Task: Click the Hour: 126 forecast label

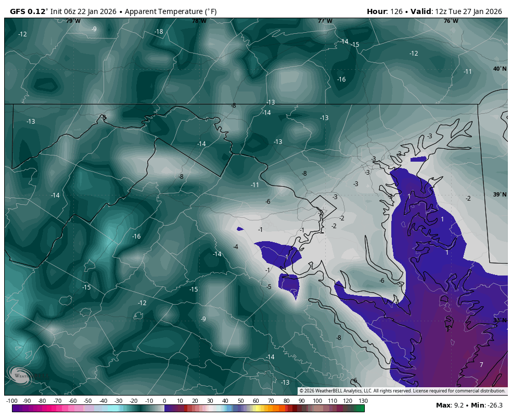Action: tap(385, 11)
